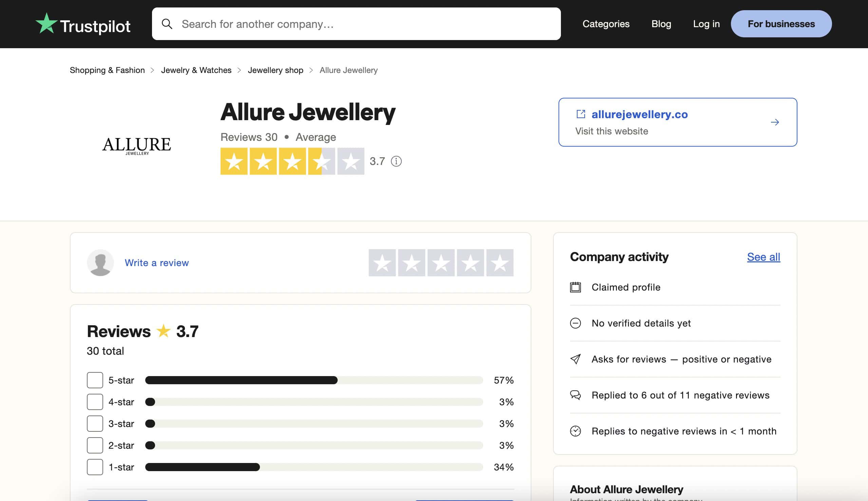The height and width of the screenshot is (501, 868).
Task: Click the Allure Jewellery logo image
Action: tap(136, 146)
